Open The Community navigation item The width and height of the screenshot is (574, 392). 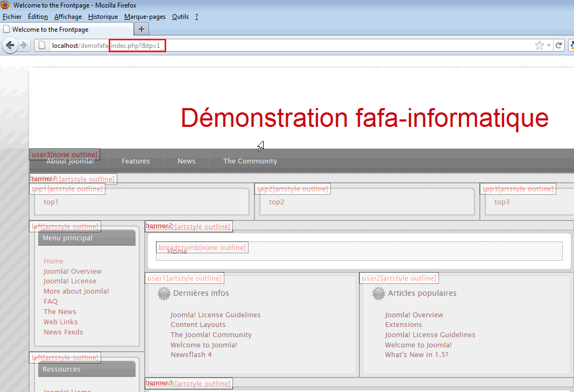click(x=250, y=161)
